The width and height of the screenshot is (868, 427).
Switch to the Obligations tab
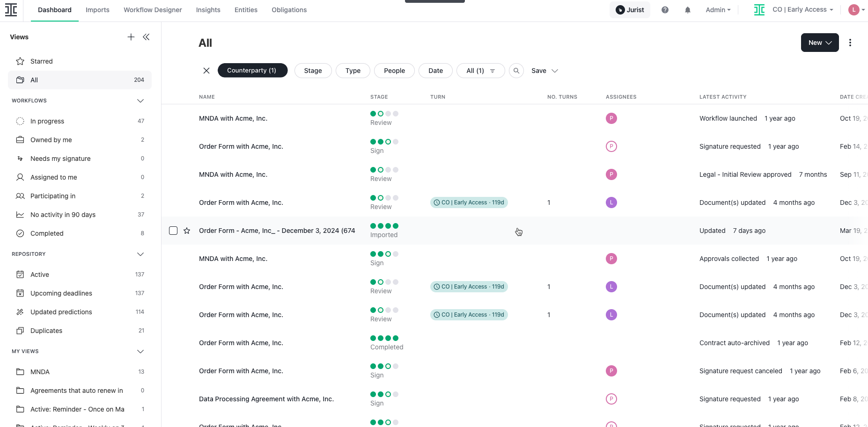[289, 10]
